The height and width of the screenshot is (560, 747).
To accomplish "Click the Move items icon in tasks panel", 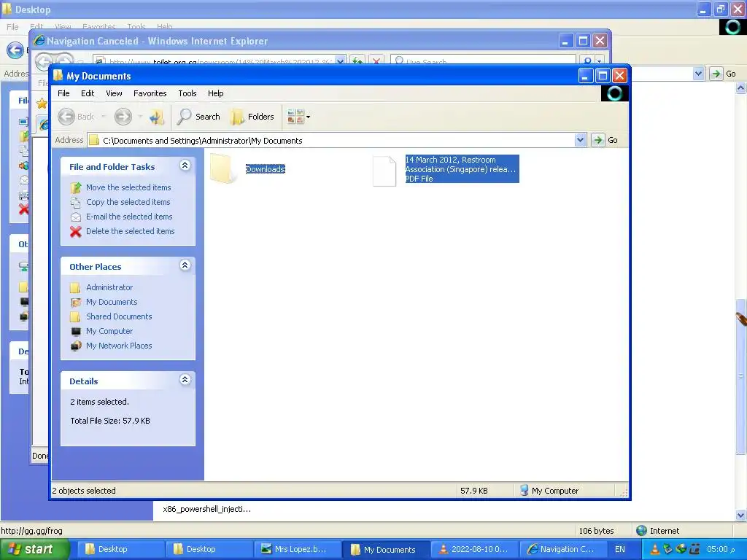I will pyautogui.click(x=76, y=188).
